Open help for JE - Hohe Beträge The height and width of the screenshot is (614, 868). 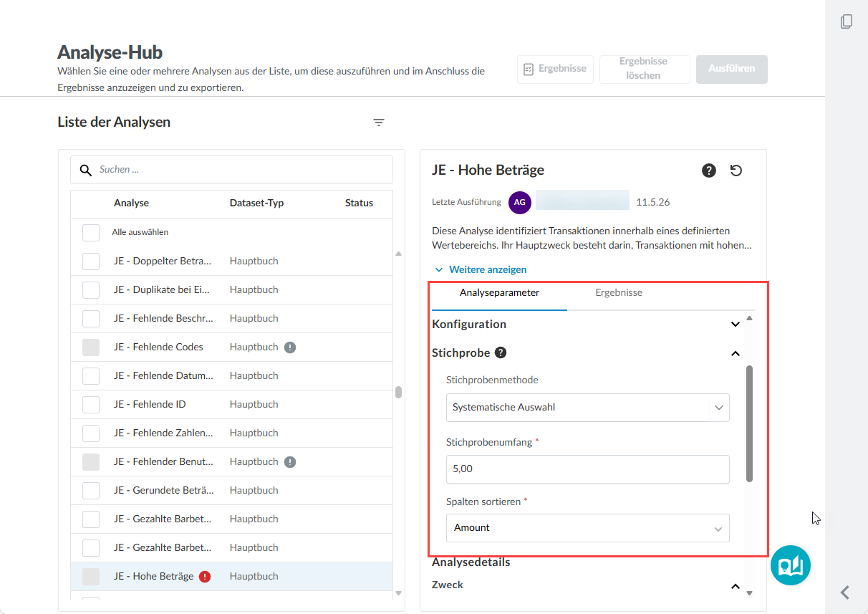709,171
